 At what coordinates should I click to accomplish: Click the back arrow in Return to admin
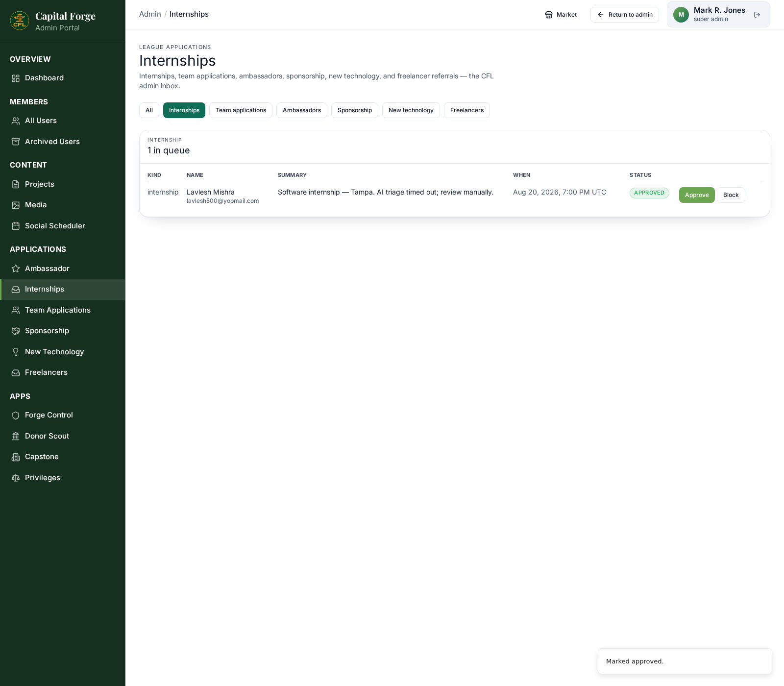click(601, 15)
